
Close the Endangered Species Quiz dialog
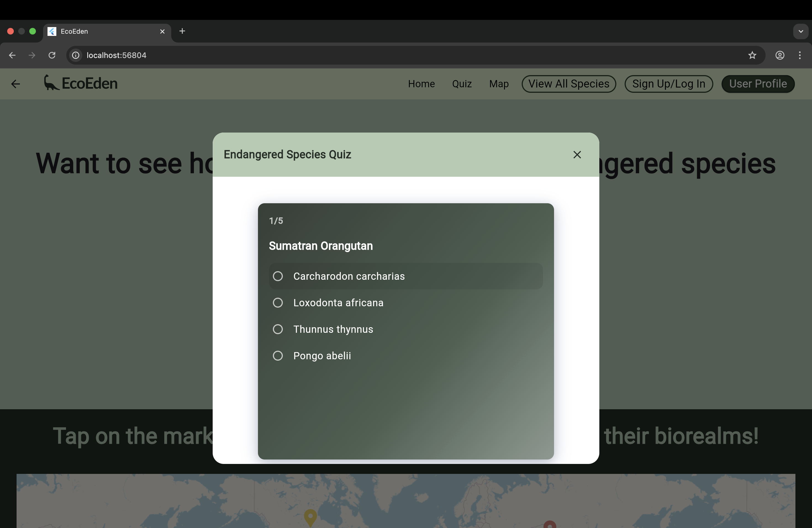point(577,155)
